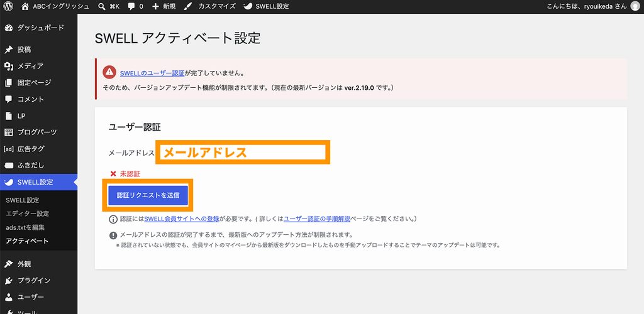Click the ver.2.19.0 version text

(359, 88)
